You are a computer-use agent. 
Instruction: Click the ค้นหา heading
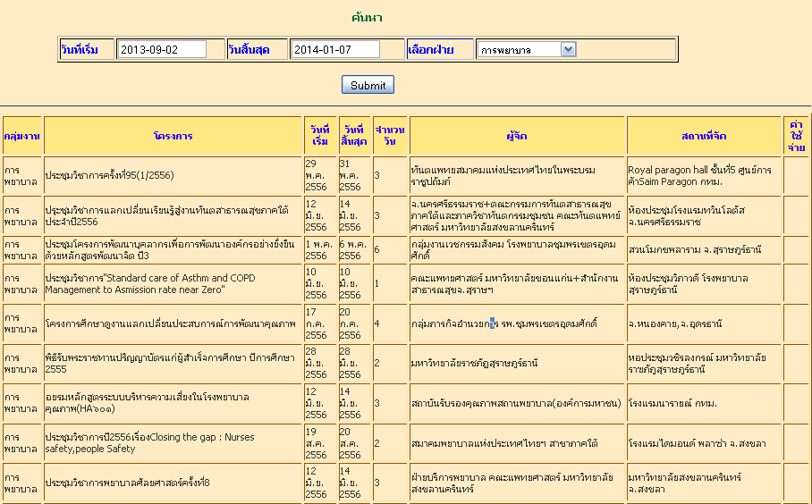(367, 18)
